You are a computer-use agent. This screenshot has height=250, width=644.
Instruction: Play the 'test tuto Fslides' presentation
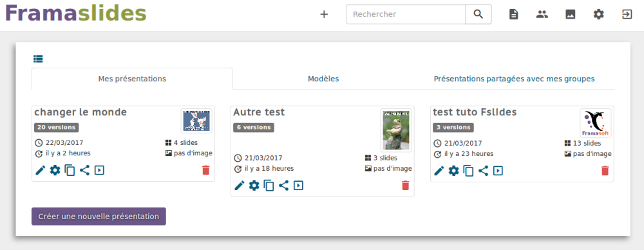[x=498, y=170]
